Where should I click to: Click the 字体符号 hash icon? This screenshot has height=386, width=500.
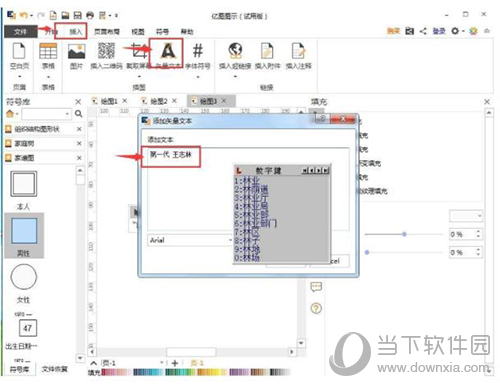tap(198, 51)
